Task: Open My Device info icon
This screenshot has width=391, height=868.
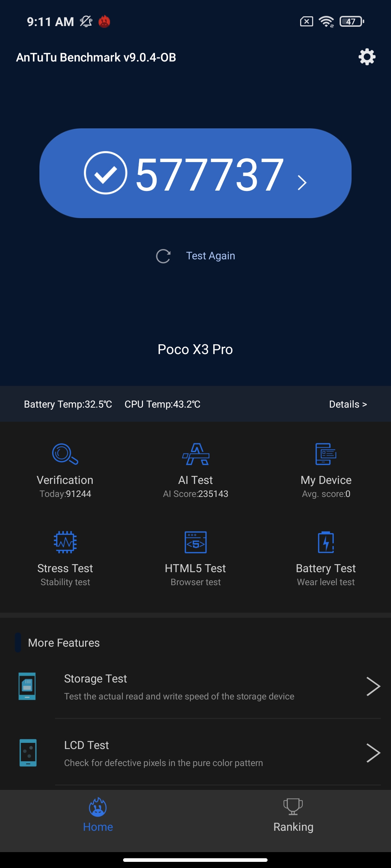Action: click(x=326, y=454)
